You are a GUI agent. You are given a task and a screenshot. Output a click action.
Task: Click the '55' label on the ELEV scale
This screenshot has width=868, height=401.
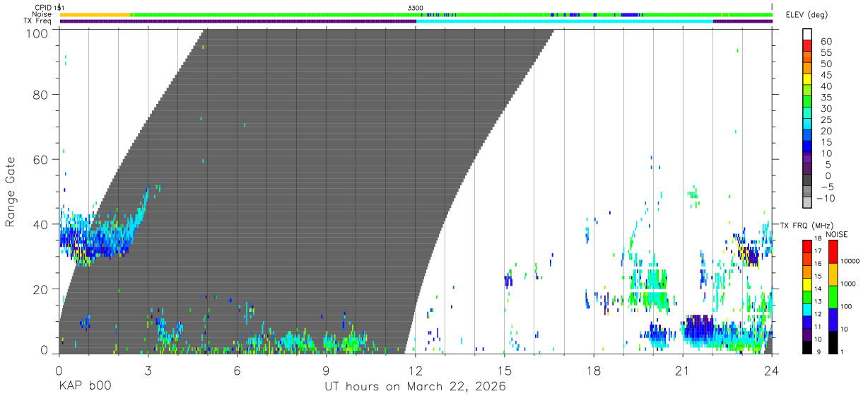click(826, 52)
